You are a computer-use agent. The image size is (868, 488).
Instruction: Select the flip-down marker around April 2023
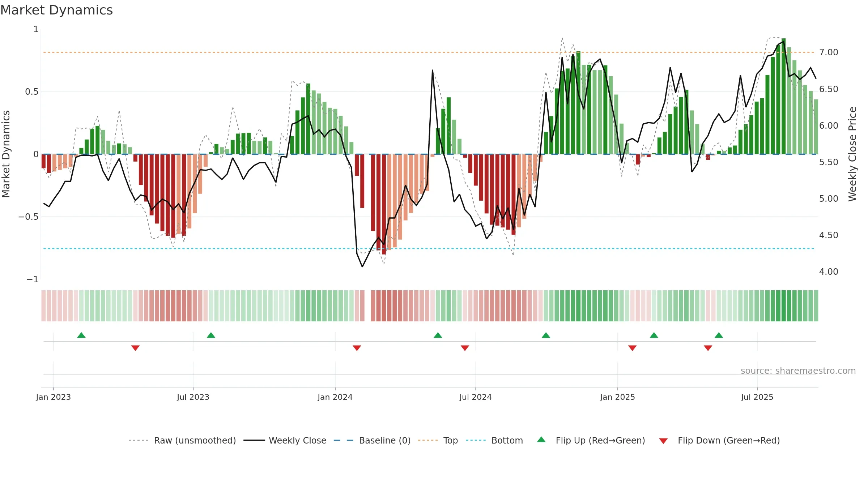pos(135,348)
